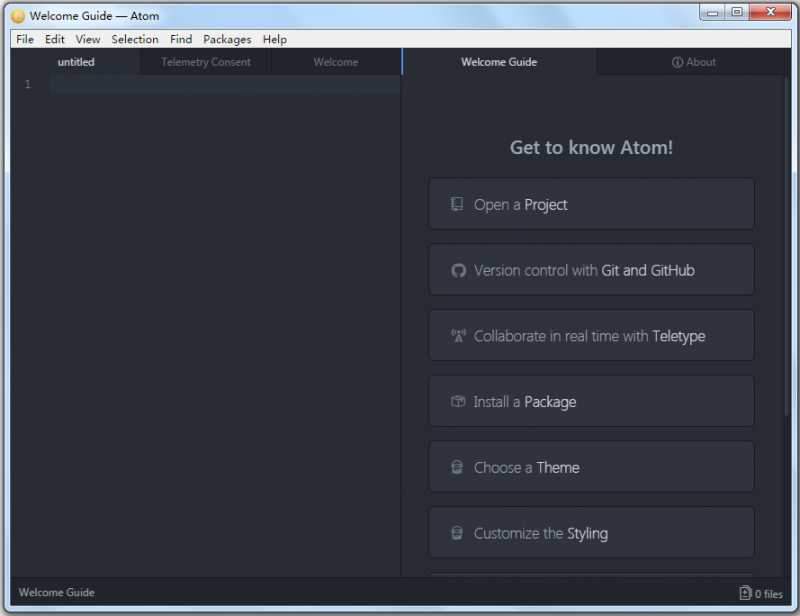Click the Welcome Guide label in status bar
Image resolution: width=800 pixels, height=616 pixels.
pos(57,592)
